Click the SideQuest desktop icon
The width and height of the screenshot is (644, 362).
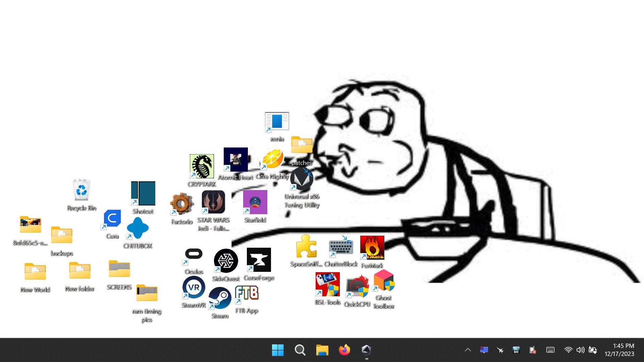226,261
